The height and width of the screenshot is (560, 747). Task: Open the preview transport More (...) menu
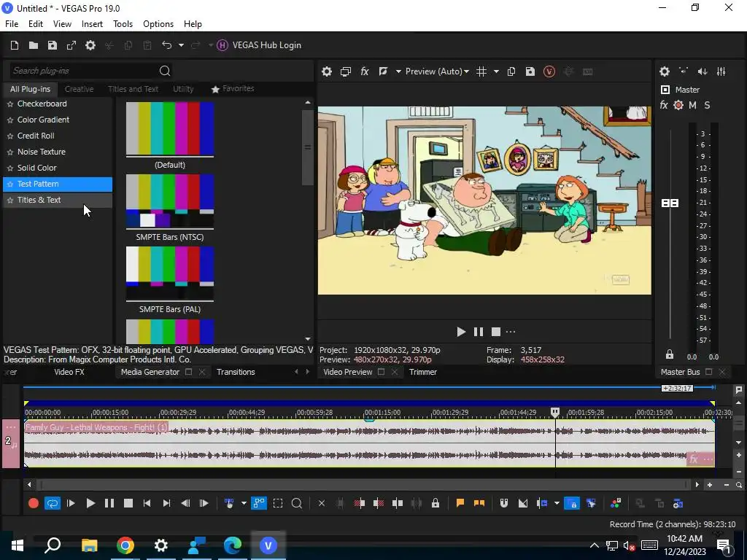511,332
